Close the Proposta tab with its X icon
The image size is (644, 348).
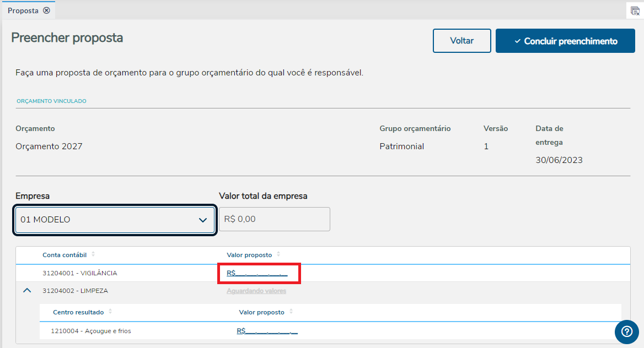tap(46, 10)
